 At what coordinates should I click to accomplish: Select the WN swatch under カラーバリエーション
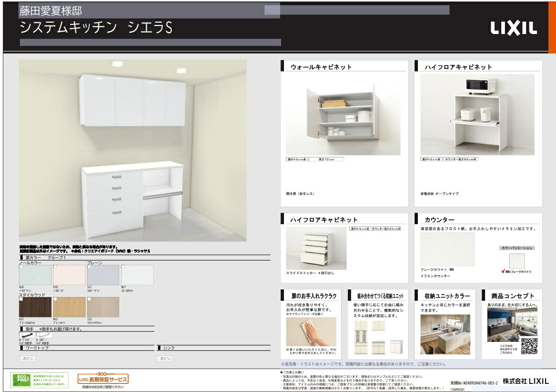517,261
